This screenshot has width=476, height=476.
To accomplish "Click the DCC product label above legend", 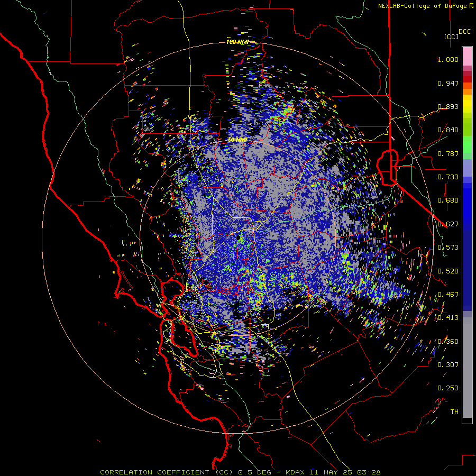I will pos(465,32).
